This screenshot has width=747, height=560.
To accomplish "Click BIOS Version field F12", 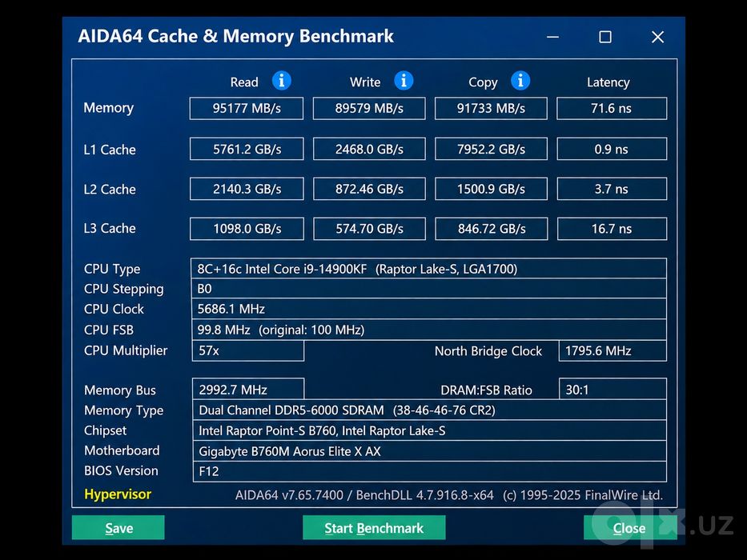I will 429,471.
